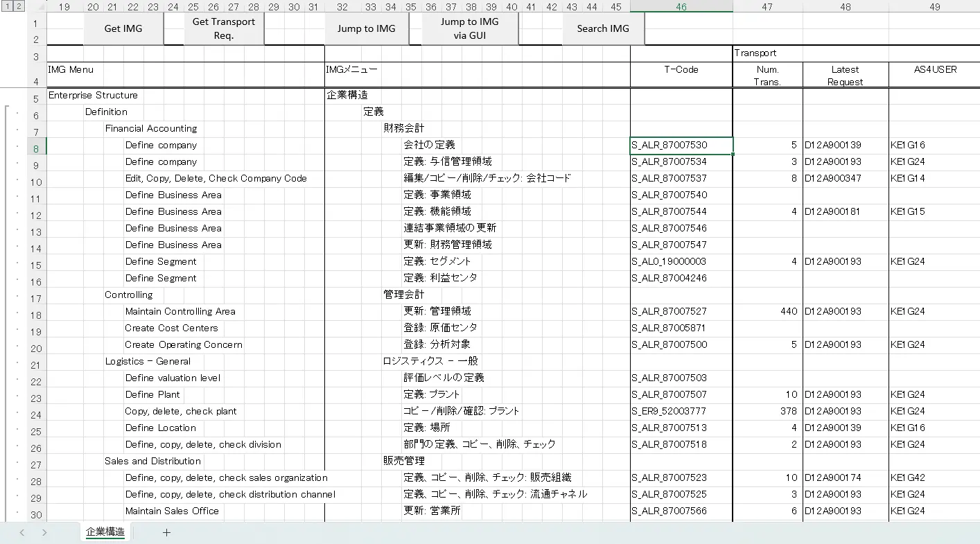Select the KE1G15 user cell
Image resolution: width=980 pixels, height=544 pixels.
(x=934, y=212)
